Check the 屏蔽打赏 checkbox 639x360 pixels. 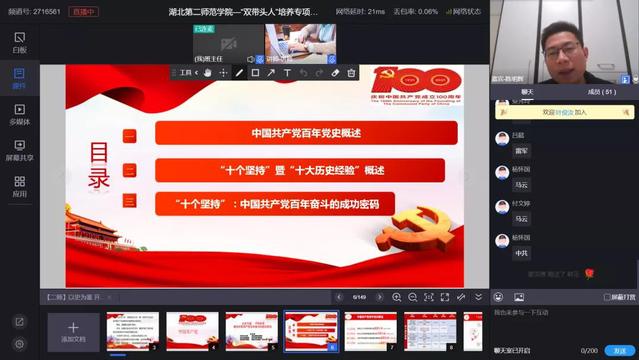click(x=607, y=297)
